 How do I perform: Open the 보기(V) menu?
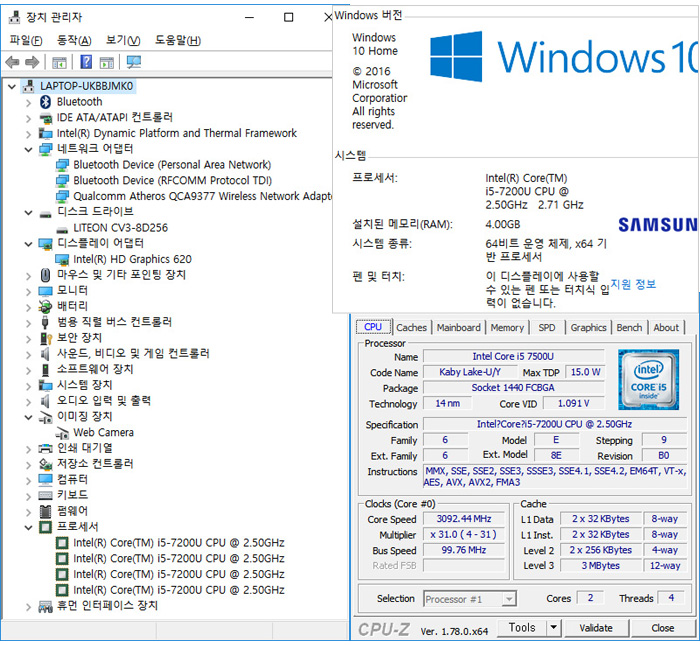tap(123, 41)
